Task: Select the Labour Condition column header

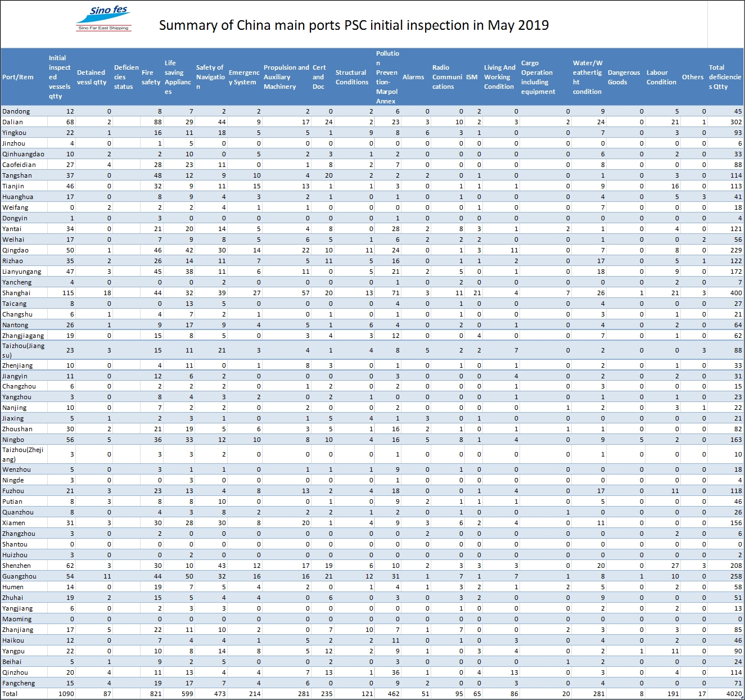Action: (x=661, y=77)
